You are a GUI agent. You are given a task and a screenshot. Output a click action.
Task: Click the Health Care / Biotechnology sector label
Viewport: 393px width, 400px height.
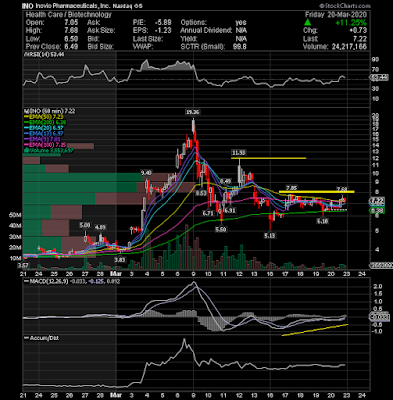pyautogui.click(x=68, y=14)
